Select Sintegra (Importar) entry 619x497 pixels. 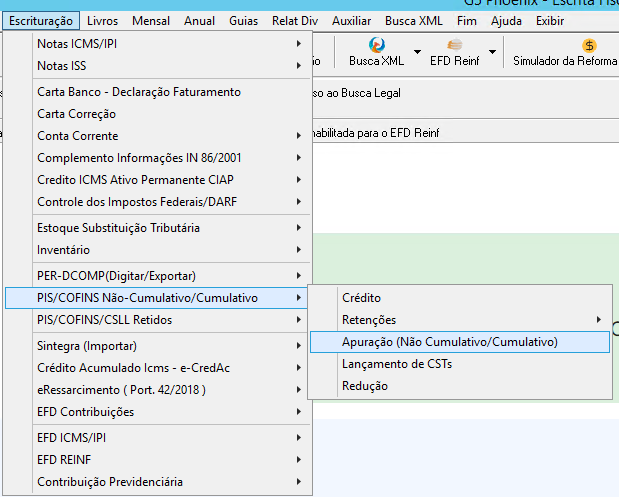coord(158,346)
